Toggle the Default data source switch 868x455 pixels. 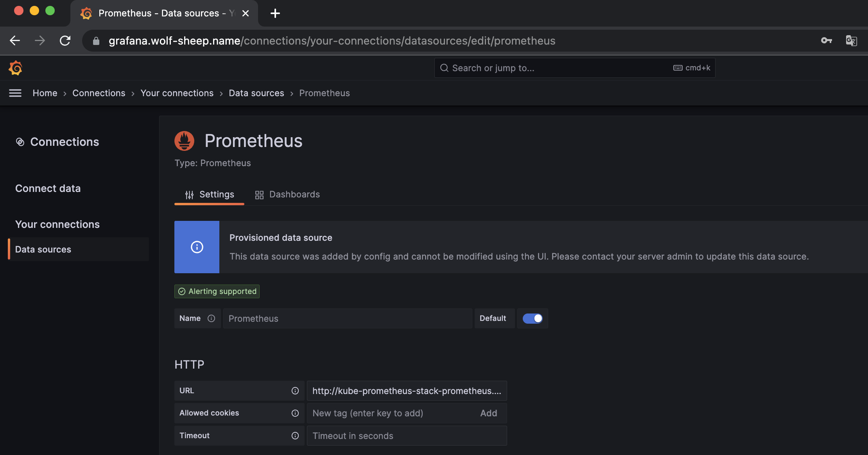pyautogui.click(x=533, y=318)
